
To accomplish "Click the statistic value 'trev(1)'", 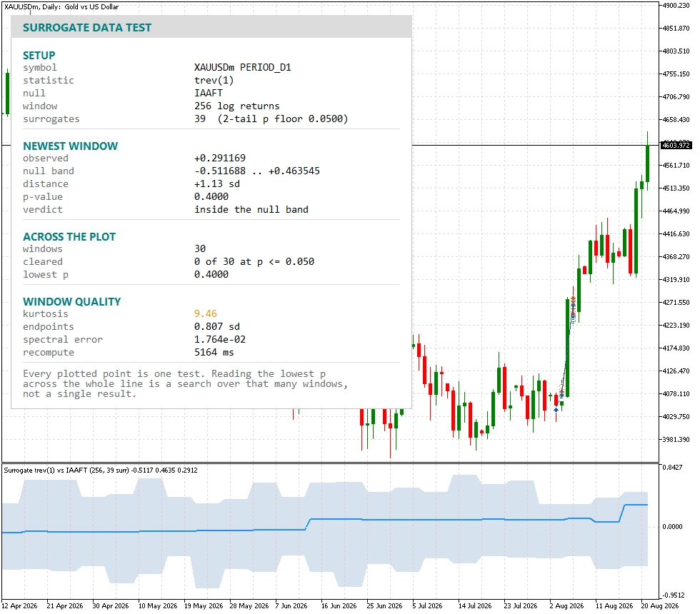I will click(214, 80).
